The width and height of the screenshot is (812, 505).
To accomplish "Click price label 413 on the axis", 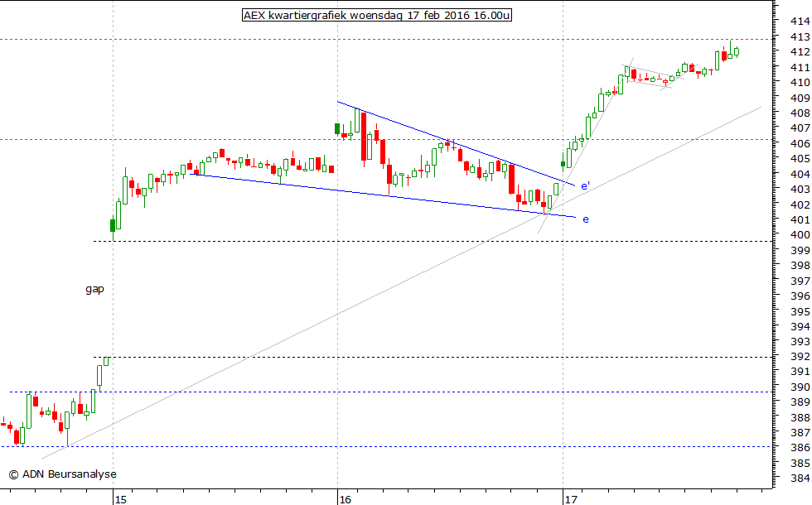I will coord(800,36).
